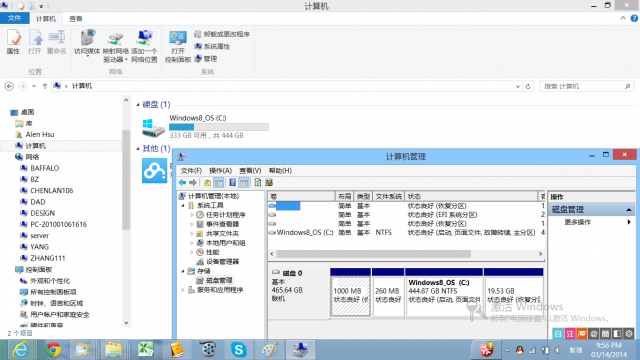
Task: Click navigation pane scroll down arrow
Action: [x=126, y=323]
